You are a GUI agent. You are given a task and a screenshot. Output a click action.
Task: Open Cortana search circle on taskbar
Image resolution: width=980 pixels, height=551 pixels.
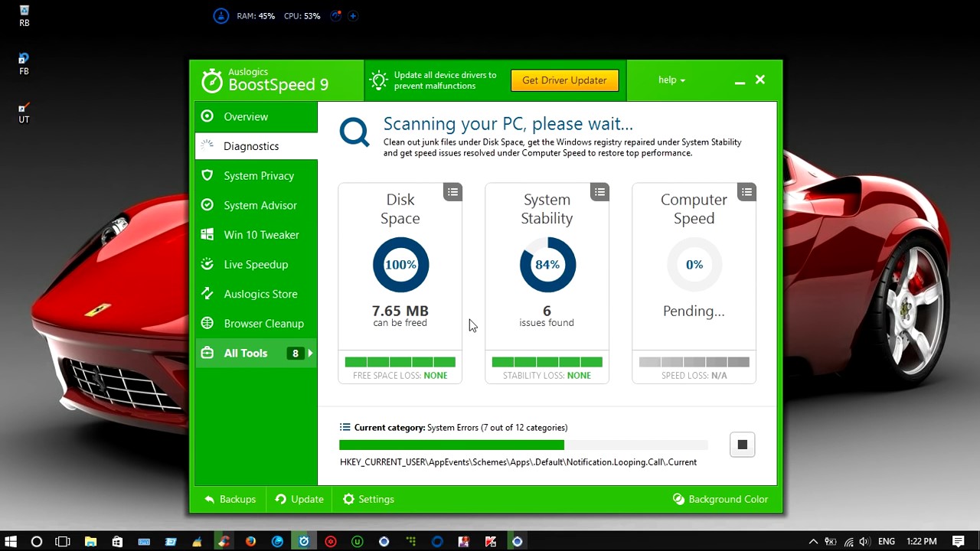click(36, 541)
